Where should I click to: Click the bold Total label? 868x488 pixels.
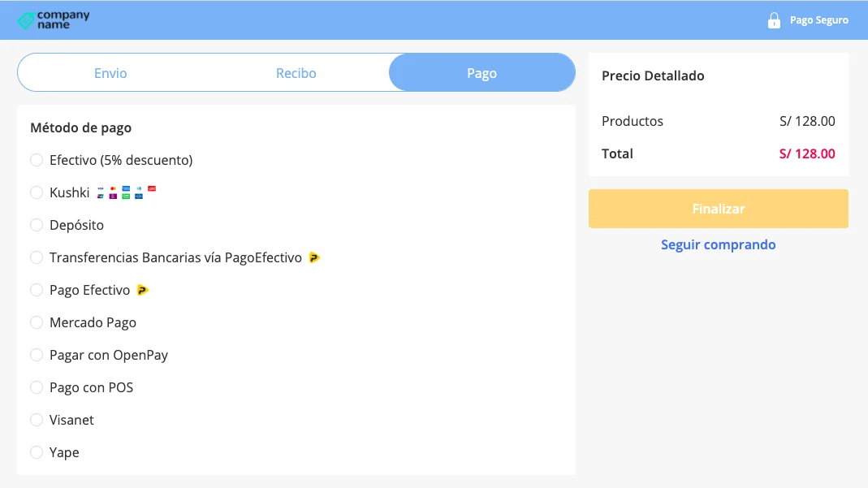coord(617,153)
